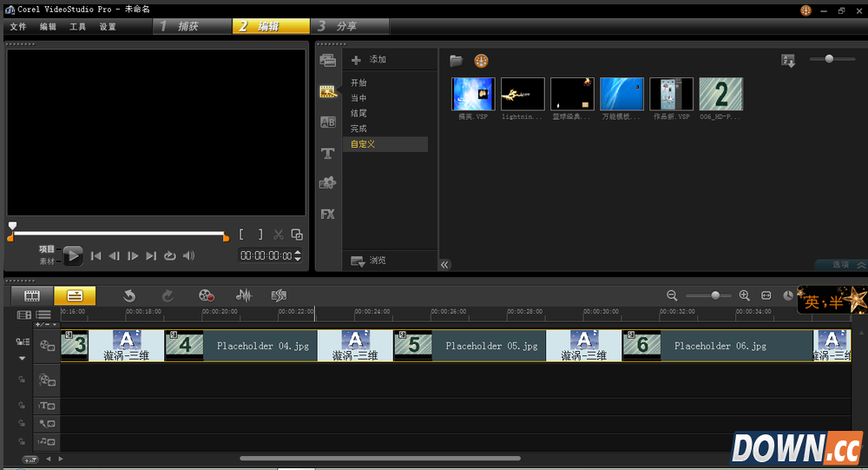Image resolution: width=868 pixels, height=470 pixels.
Task: Click the Record/Capture option icon
Action: coord(207,296)
